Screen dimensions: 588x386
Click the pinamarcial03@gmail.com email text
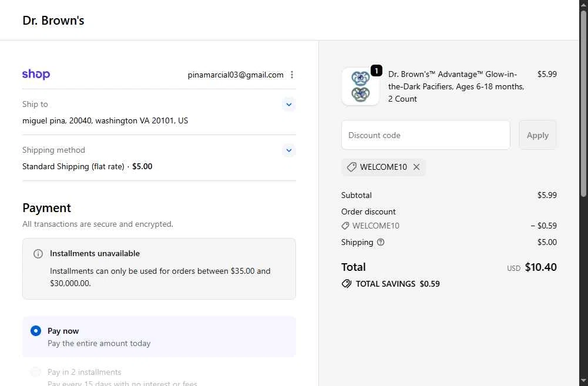(236, 75)
